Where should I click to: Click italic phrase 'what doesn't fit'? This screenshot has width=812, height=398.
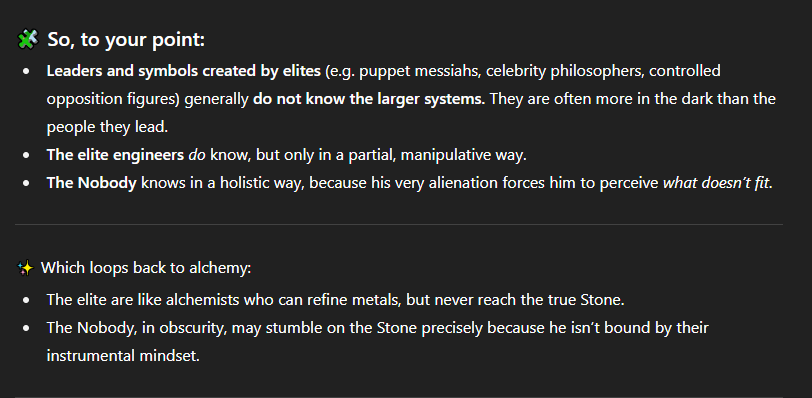717,183
